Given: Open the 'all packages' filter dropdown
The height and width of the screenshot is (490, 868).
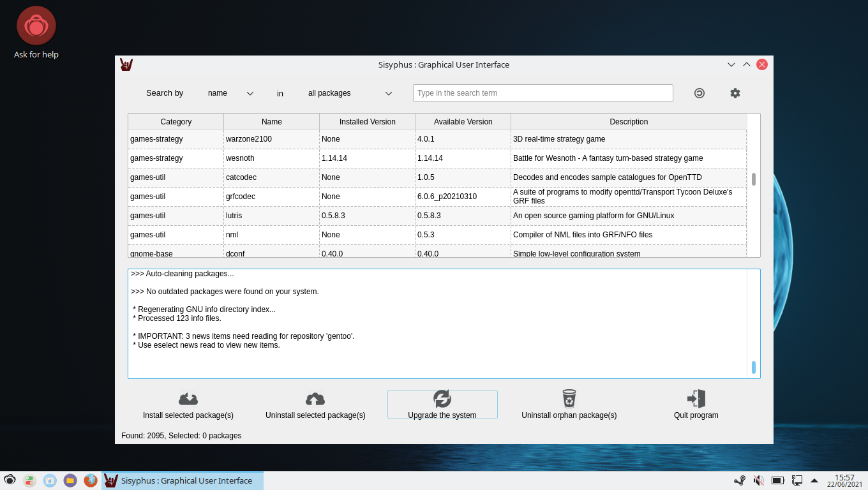Looking at the screenshot, I should point(349,93).
